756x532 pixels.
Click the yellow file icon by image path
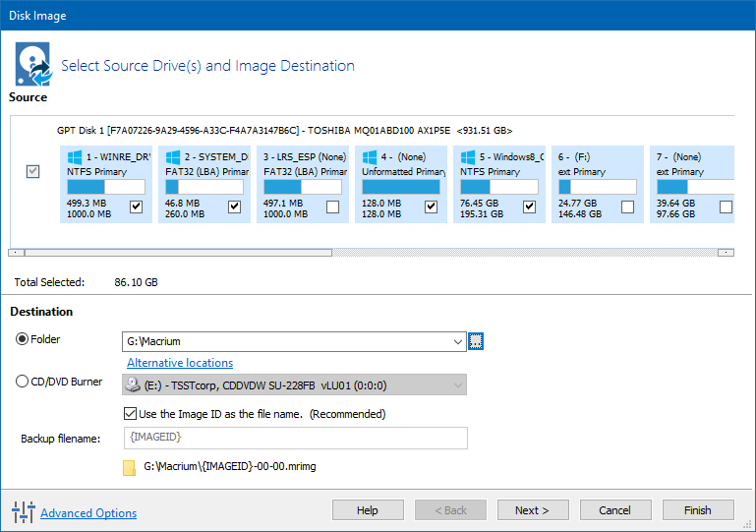tap(129, 467)
